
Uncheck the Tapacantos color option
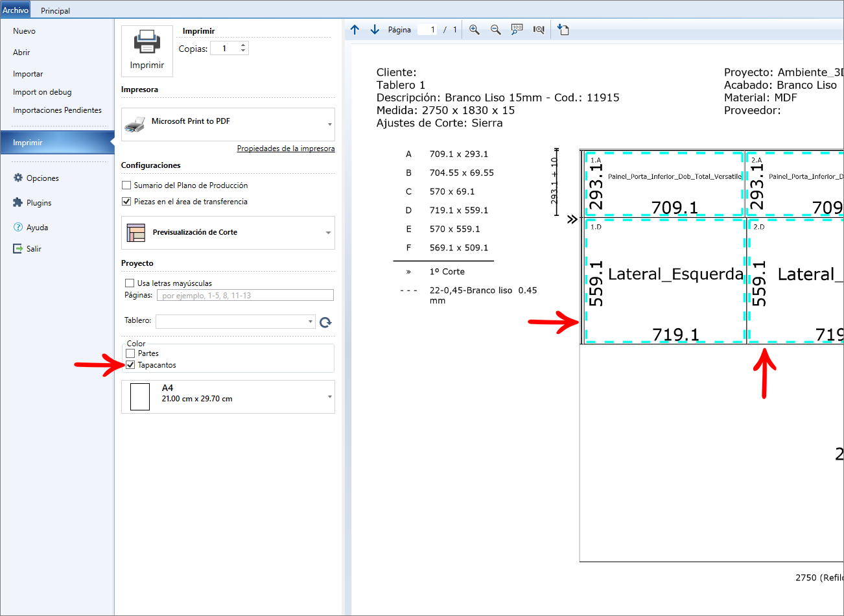pyautogui.click(x=130, y=365)
